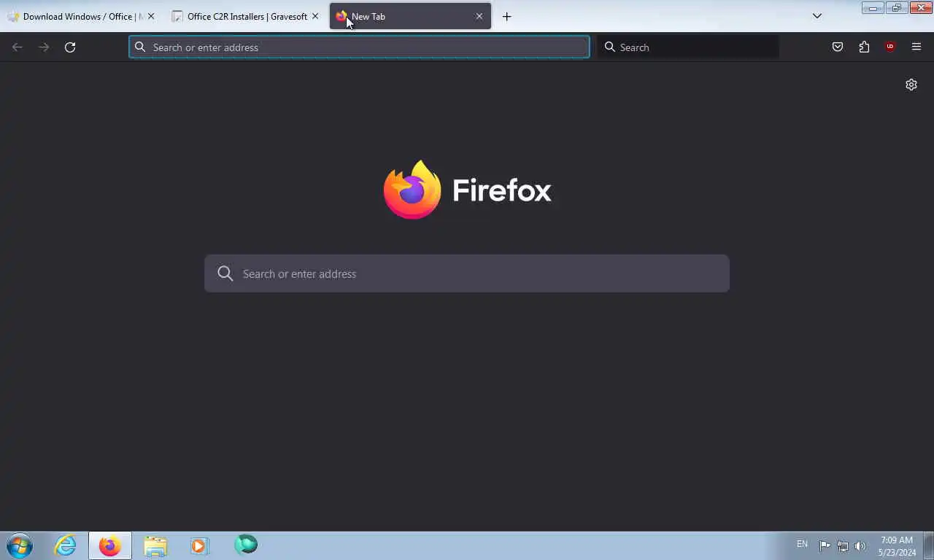Viewport: 934px width, 560px height.
Task: Click the center page search field
Action: 467,273
